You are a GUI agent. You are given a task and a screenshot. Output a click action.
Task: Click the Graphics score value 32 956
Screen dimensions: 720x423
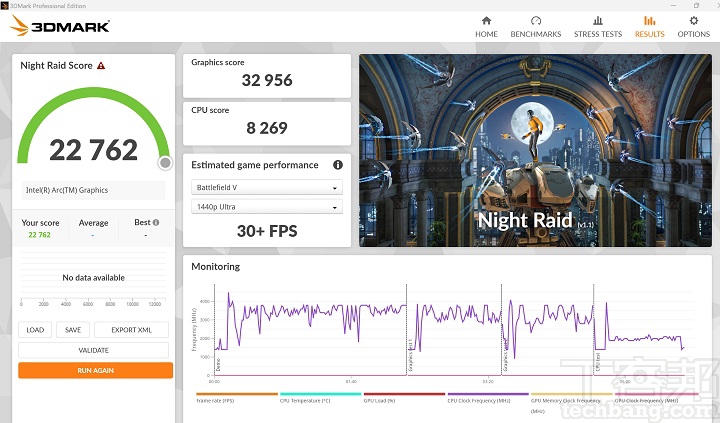267,80
